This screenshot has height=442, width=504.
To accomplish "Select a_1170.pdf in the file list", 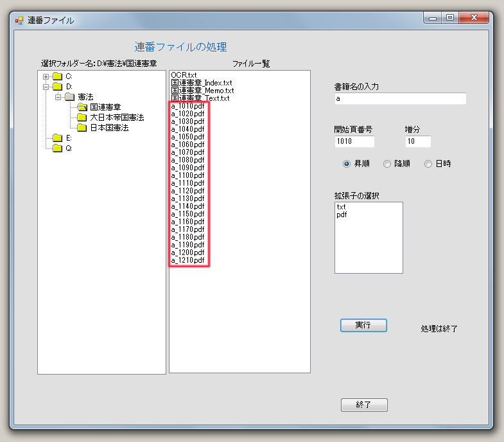I will pos(187,229).
